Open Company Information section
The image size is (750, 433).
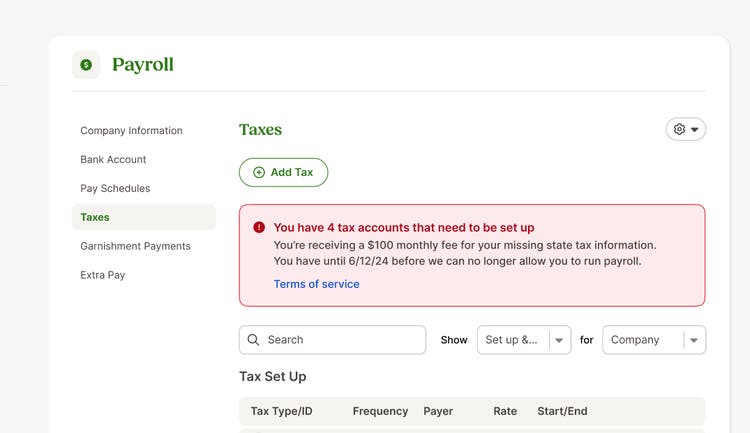132,131
